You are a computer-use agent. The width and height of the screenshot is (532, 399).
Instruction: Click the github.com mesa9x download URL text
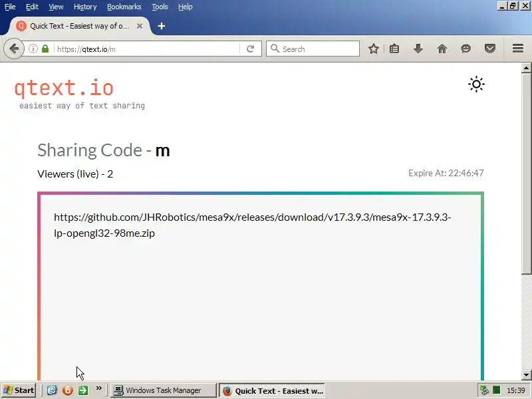coord(253,225)
